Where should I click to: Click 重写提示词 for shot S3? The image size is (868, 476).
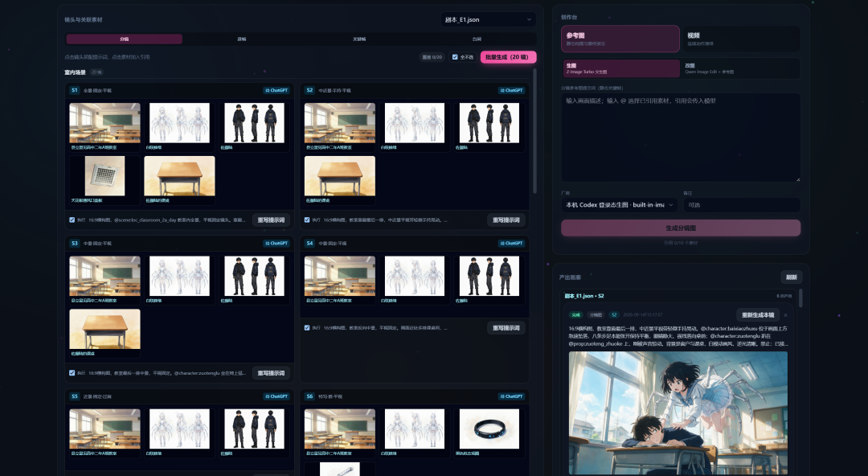pyautogui.click(x=272, y=373)
